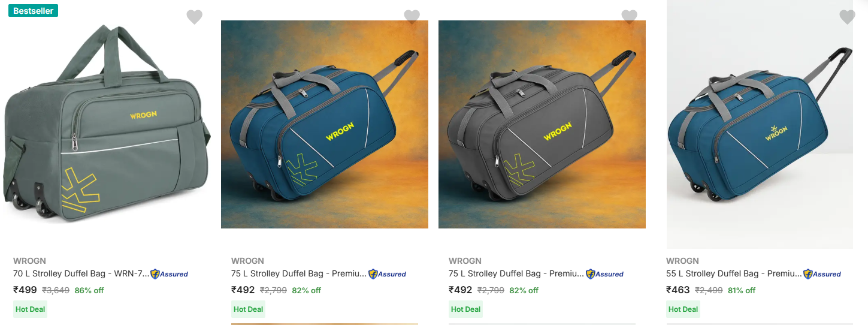
Task: Click WROGN brand name above 55 L bag
Action: coord(682,261)
